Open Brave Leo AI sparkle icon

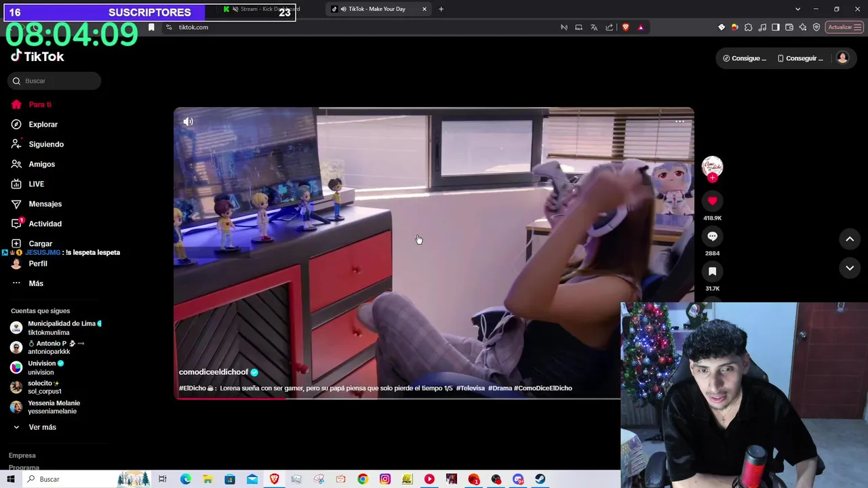pyautogui.click(x=803, y=27)
